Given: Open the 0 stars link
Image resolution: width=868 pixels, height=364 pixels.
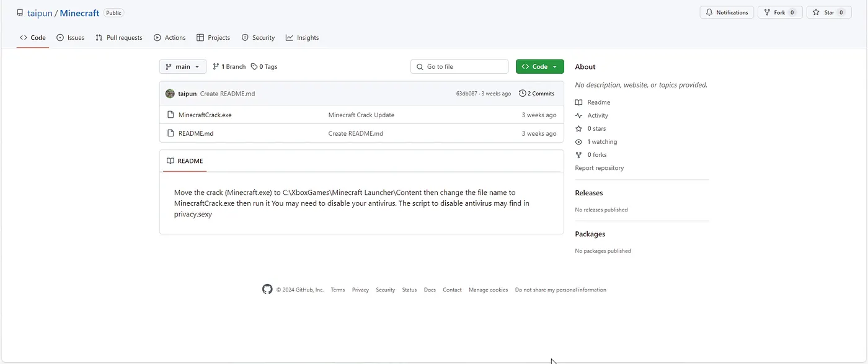Looking at the screenshot, I should (x=597, y=128).
